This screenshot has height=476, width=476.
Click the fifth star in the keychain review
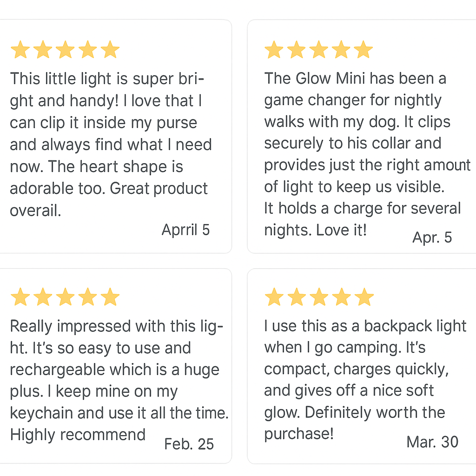(110, 297)
